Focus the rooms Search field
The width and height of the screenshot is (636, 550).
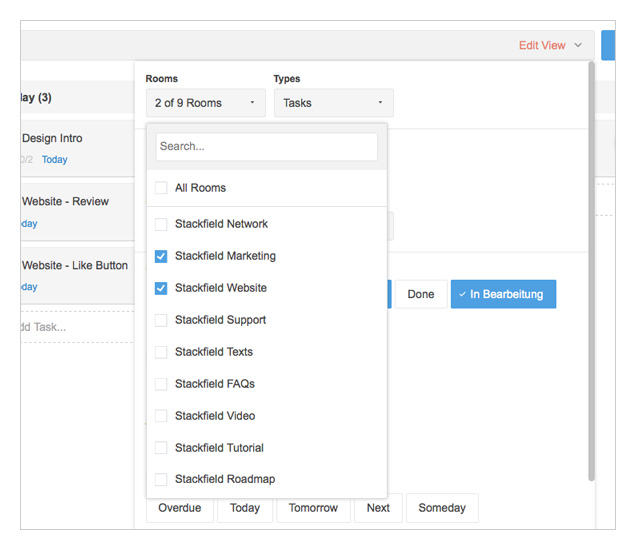point(266,146)
